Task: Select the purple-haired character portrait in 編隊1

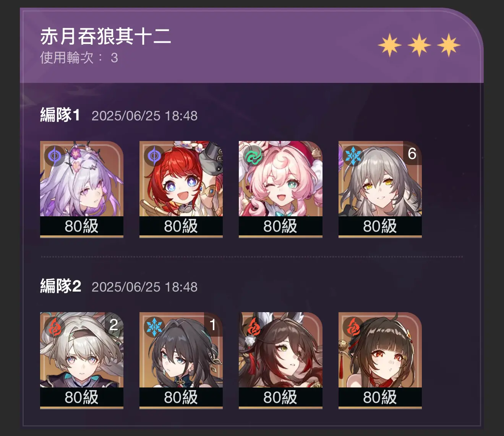Action: coord(82,189)
